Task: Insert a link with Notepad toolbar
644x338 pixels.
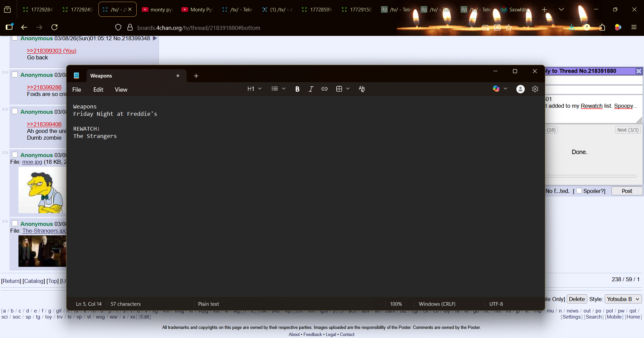Action: (325, 89)
